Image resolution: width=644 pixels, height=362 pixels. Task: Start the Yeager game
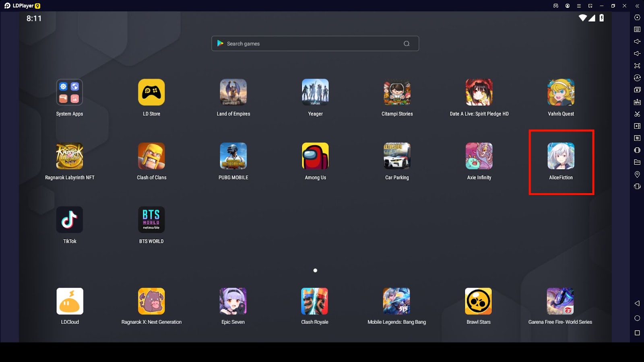(x=315, y=92)
